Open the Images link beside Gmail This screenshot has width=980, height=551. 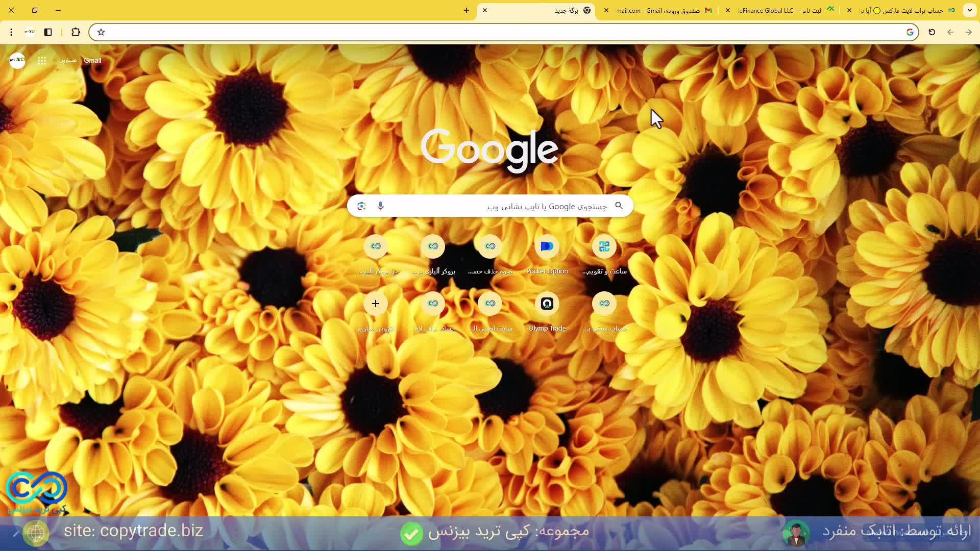pyautogui.click(x=68, y=60)
